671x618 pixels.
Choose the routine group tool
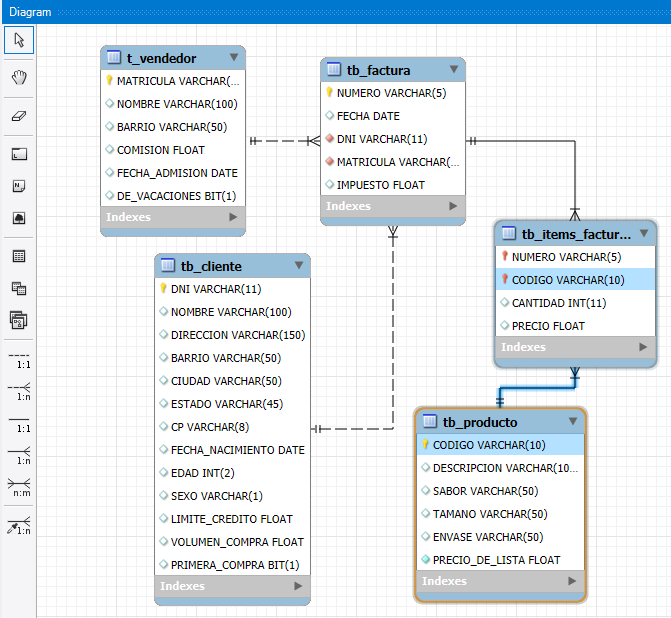click(19, 320)
